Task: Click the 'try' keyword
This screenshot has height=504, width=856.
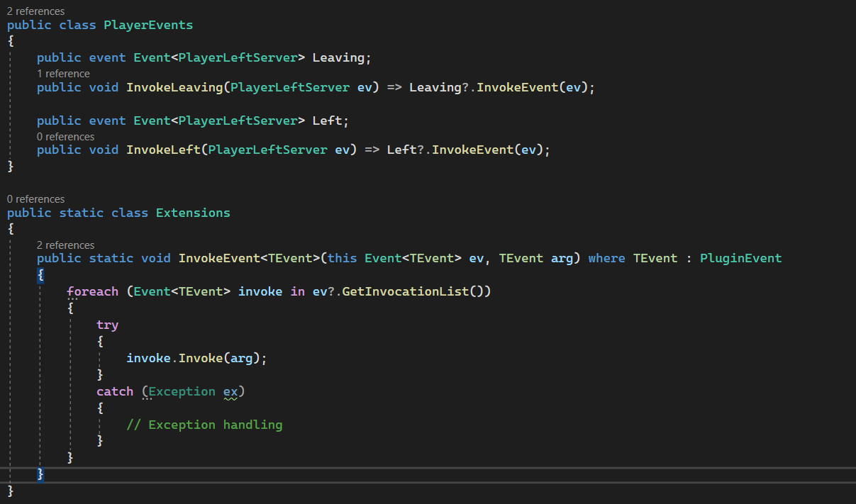Action: 108,325
